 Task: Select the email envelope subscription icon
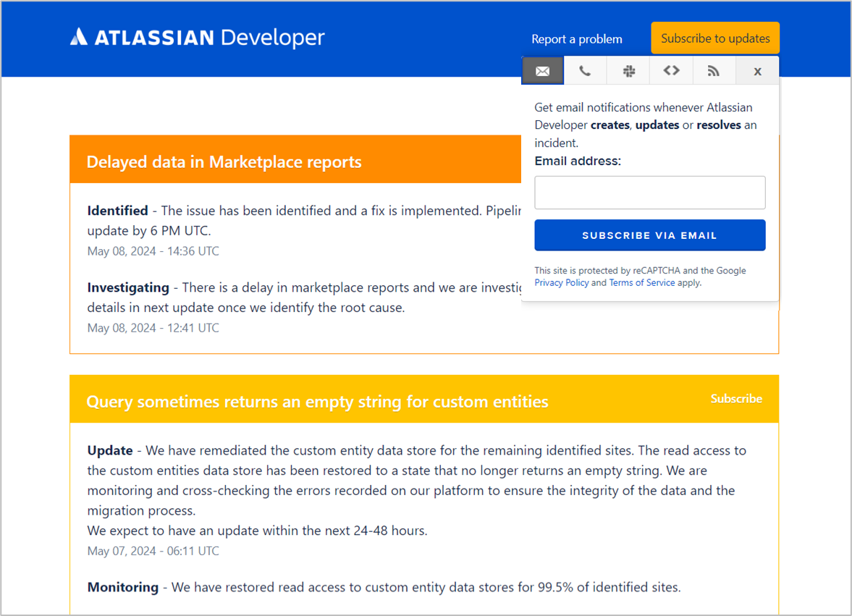click(542, 70)
